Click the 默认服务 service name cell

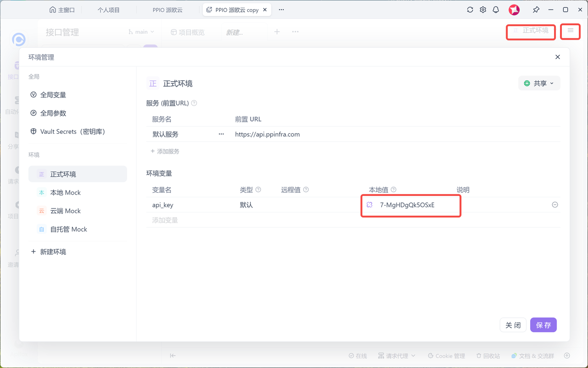coord(165,134)
